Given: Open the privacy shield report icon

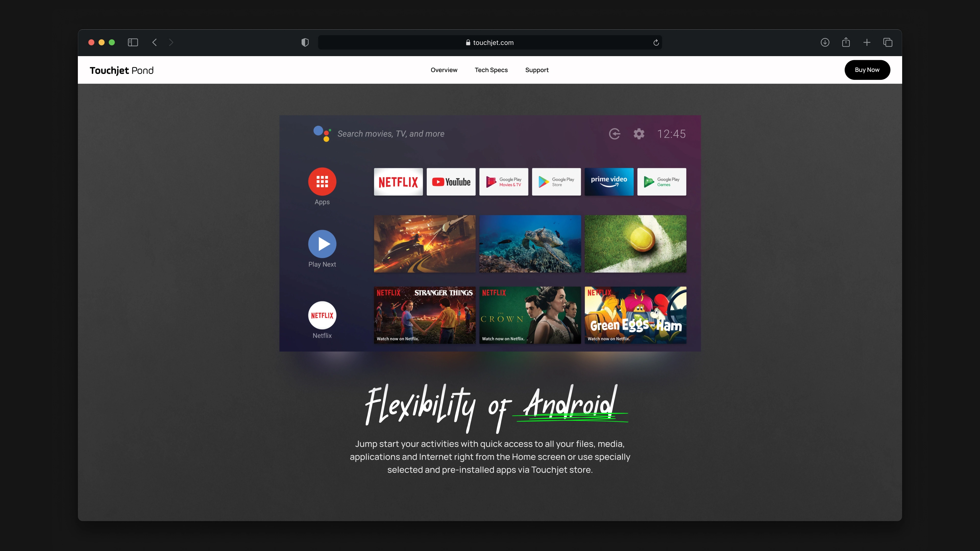Looking at the screenshot, I should click(305, 42).
